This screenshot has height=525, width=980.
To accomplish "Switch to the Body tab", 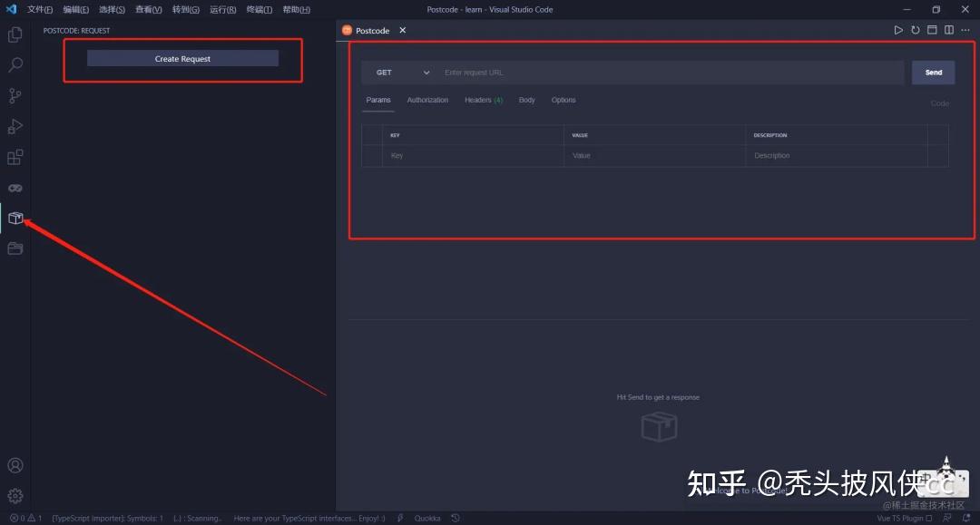I will (x=527, y=100).
